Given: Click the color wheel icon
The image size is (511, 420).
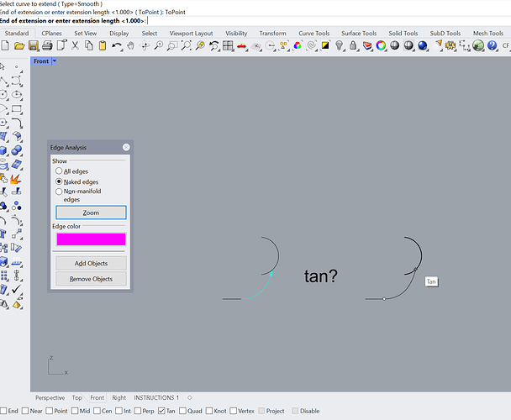Looking at the screenshot, I should pos(381,45).
